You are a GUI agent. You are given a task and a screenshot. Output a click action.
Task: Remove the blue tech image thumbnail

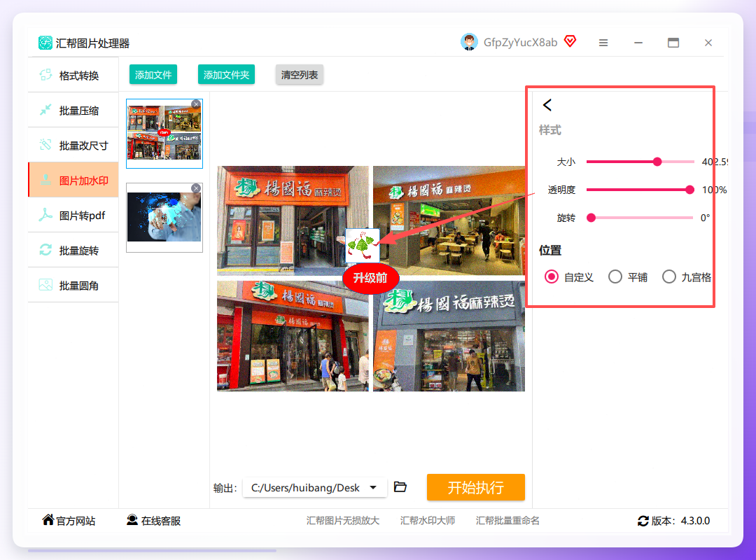(x=196, y=188)
